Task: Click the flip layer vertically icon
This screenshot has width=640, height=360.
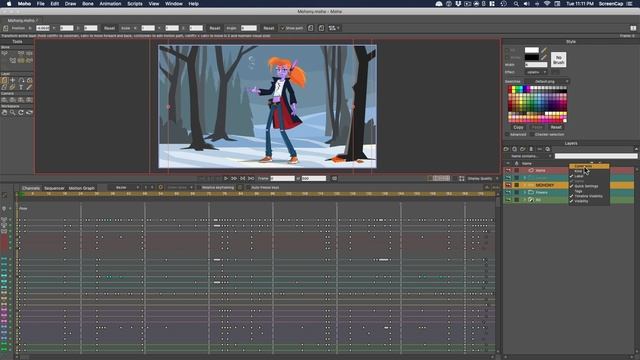Action: tap(321, 28)
